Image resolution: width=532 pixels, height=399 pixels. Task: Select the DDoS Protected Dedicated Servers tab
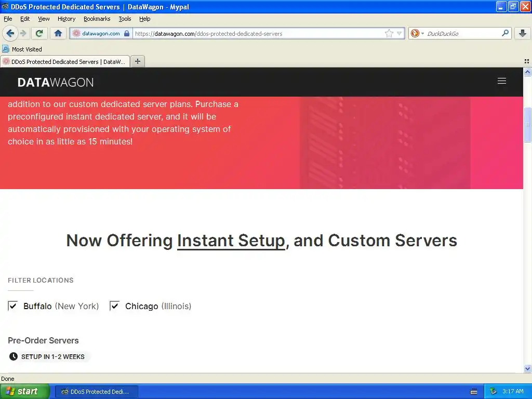click(x=65, y=61)
